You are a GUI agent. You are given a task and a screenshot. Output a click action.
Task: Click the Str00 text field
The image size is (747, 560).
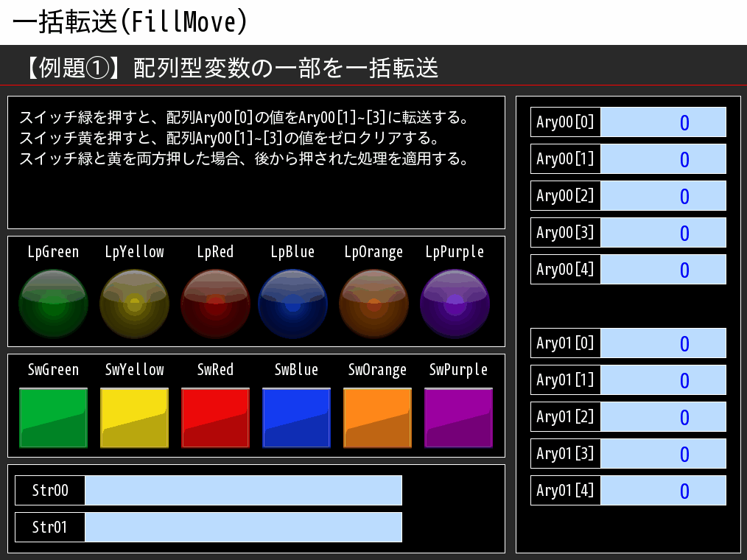coord(243,491)
